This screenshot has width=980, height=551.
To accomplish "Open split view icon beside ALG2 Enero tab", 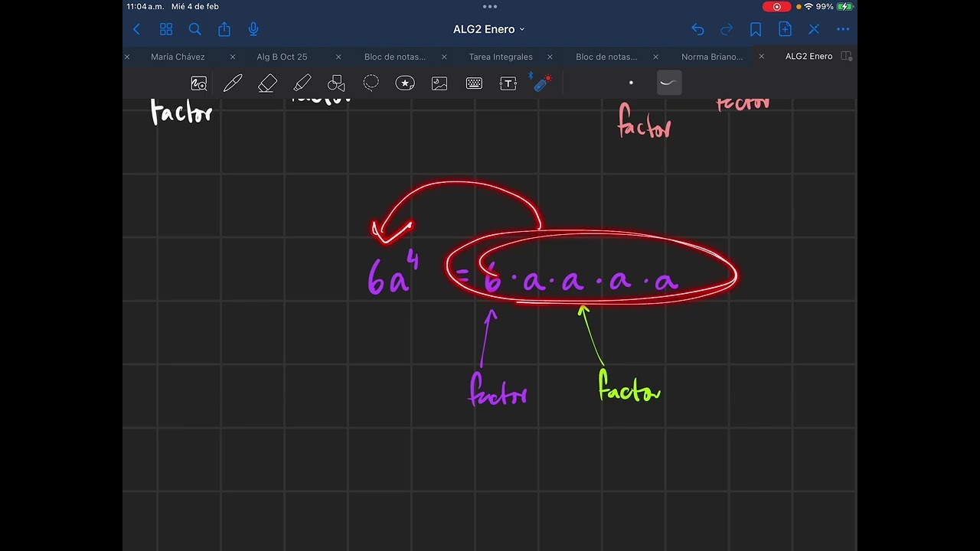I will [846, 57].
